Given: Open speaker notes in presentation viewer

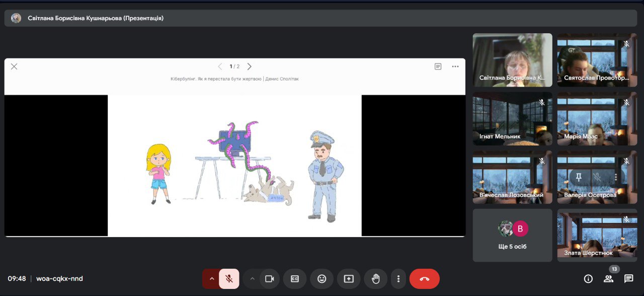Looking at the screenshot, I should pos(438,66).
